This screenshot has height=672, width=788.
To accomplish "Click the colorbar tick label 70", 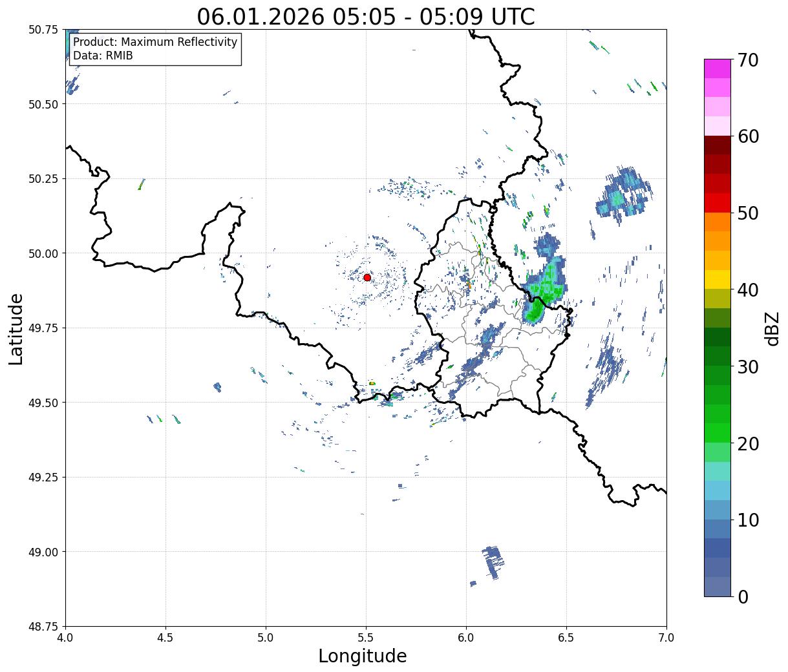I will (748, 60).
